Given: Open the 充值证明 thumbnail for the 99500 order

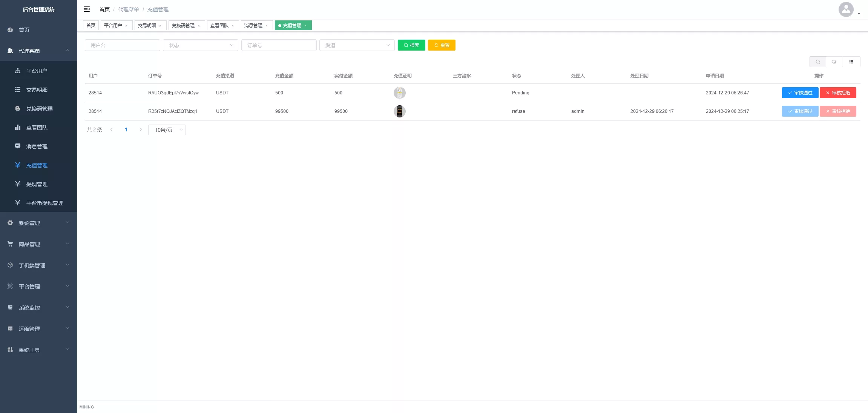Looking at the screenshot, I should click(x=399, y=111).
